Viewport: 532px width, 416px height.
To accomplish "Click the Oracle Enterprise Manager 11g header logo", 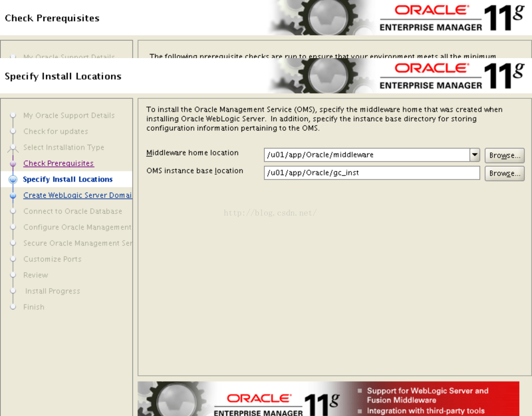I will 452,76.
